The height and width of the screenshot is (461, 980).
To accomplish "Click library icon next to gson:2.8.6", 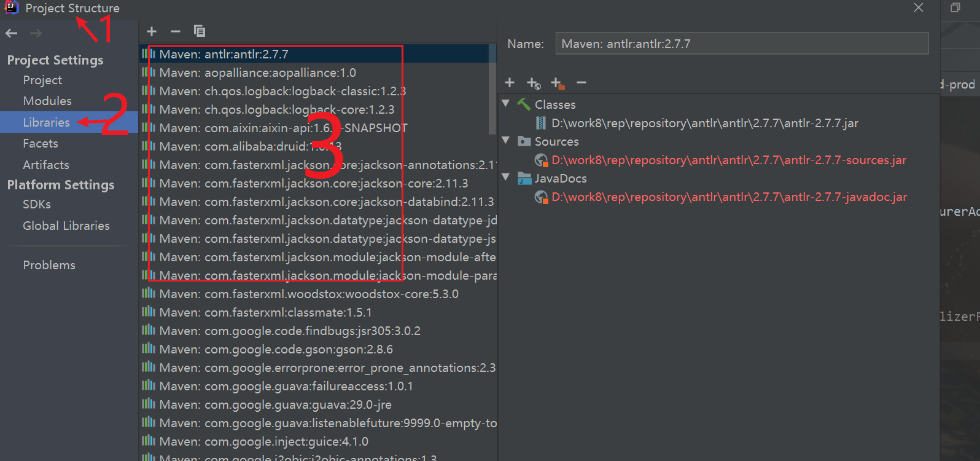I will (149, 349).
